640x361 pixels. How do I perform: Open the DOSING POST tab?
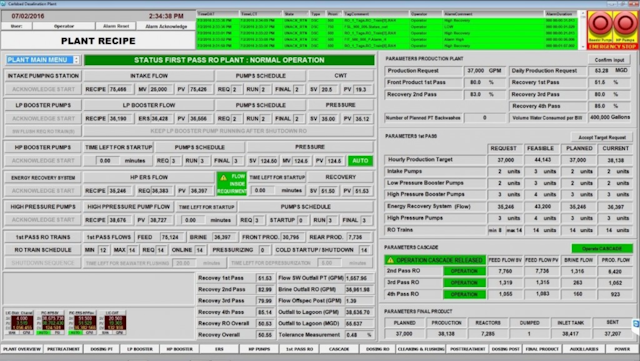506,349
